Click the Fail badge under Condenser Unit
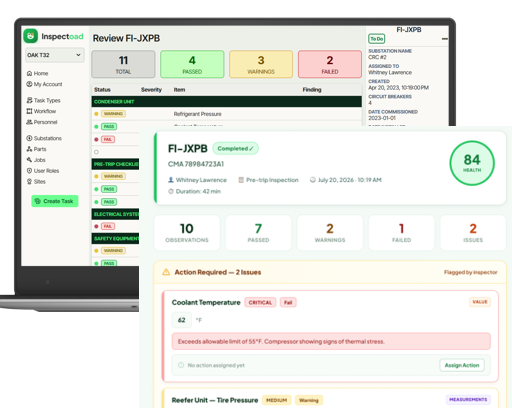The image size is (512, 408). click(x=108, y=139)
